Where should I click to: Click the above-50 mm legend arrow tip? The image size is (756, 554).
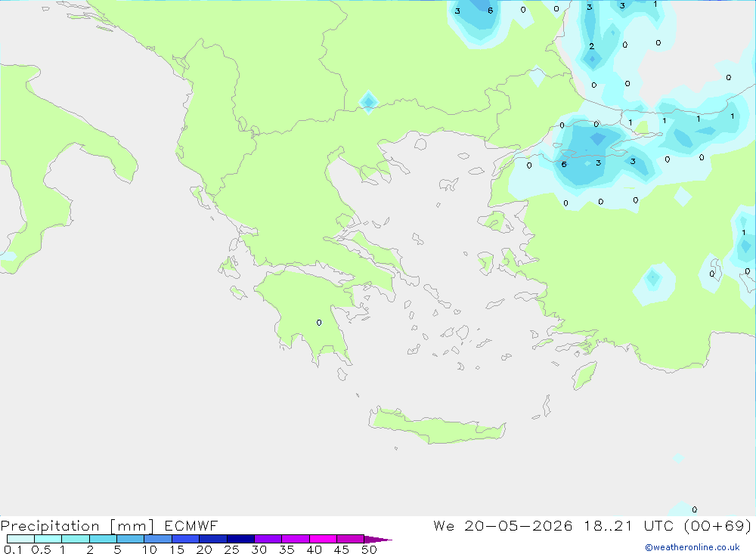click(378, 540)
